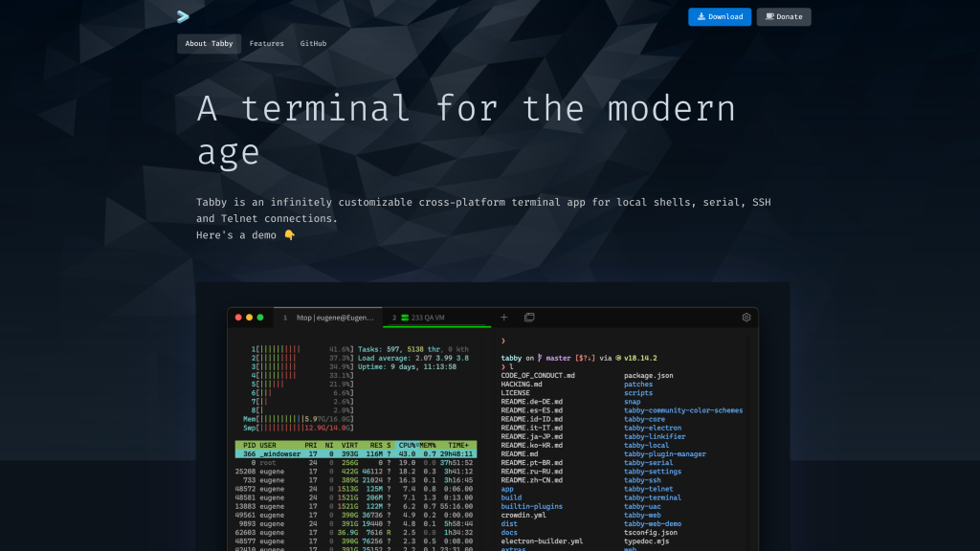980x551 pixels.
Task: Click the headline 'A terminal for the modern age'
Action: click(466, 130)
